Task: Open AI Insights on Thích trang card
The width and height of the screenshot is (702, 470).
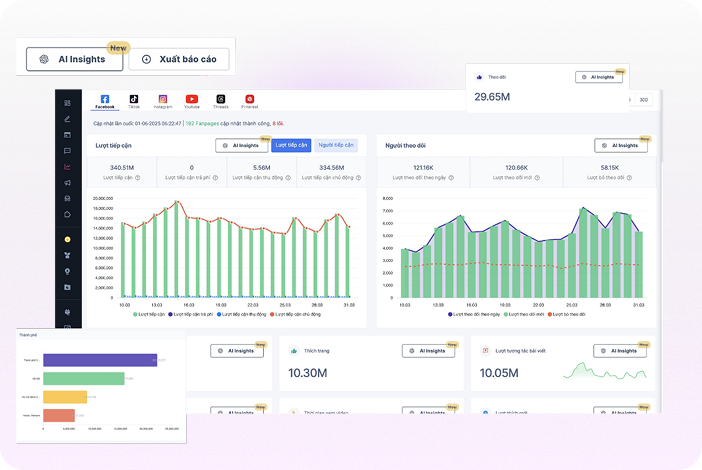Action: pos(428,351)
